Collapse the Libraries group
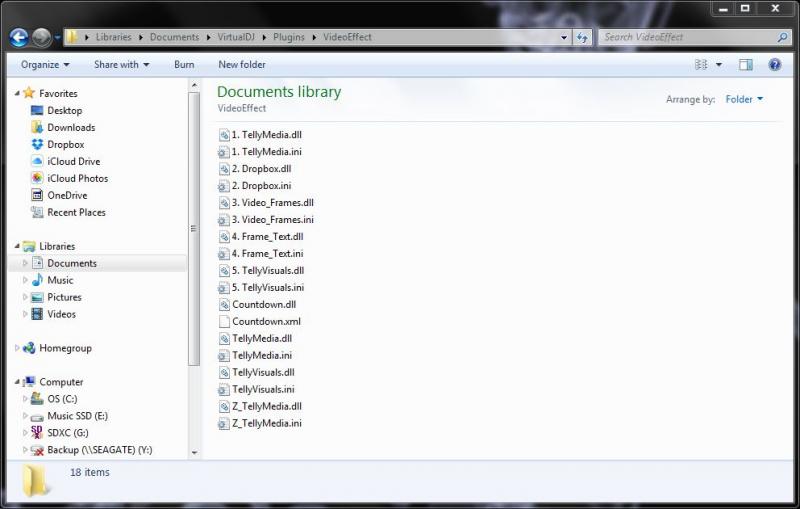 tap(17, 246)
